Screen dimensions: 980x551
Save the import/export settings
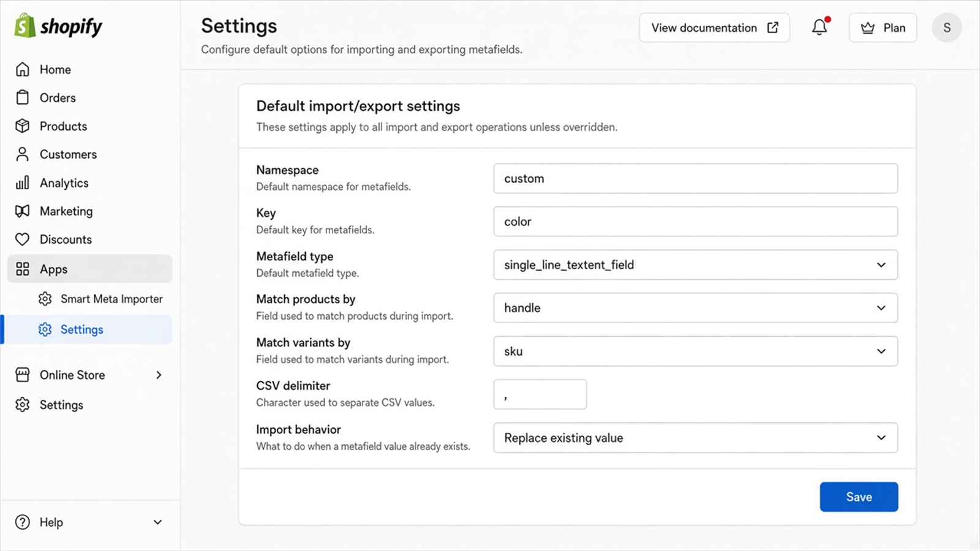click(859, 497)
